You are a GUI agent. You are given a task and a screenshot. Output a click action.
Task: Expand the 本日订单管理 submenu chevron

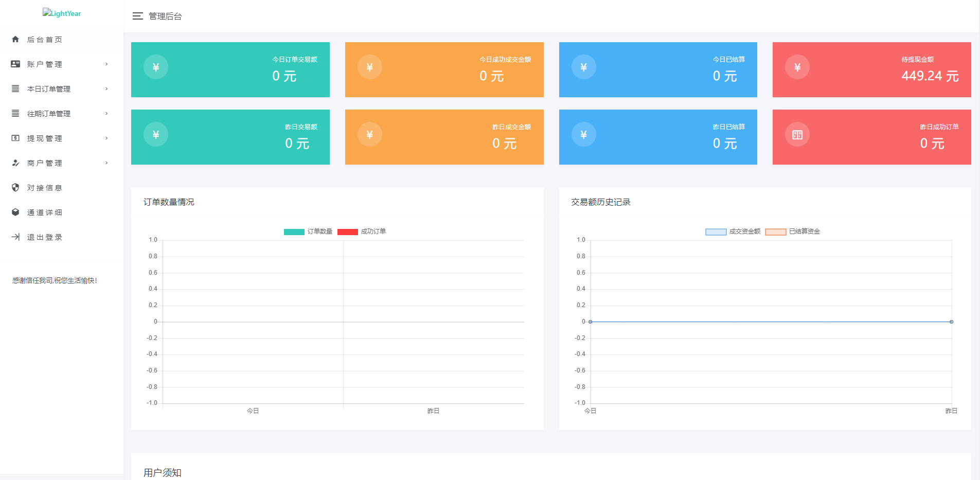tap(106, 88)
